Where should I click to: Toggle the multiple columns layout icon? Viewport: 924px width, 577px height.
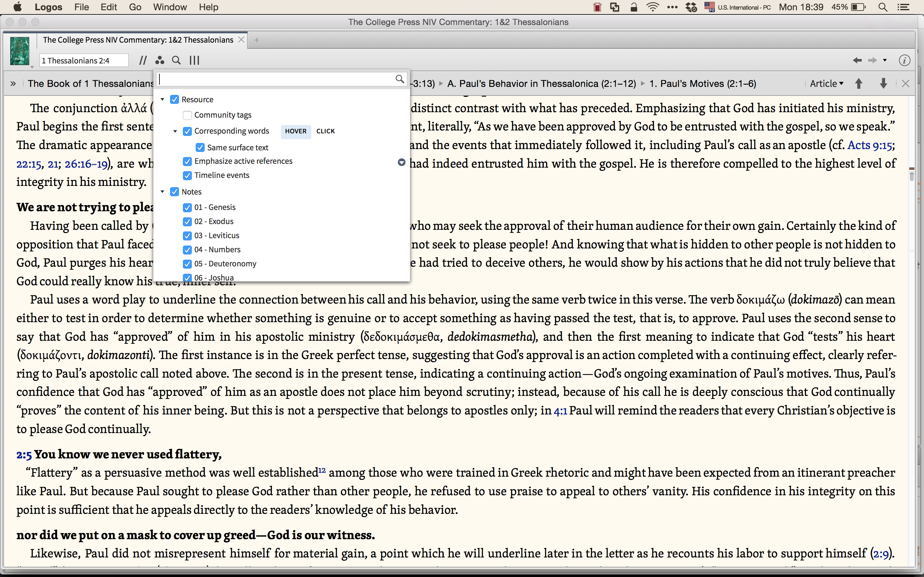[195, 60]
